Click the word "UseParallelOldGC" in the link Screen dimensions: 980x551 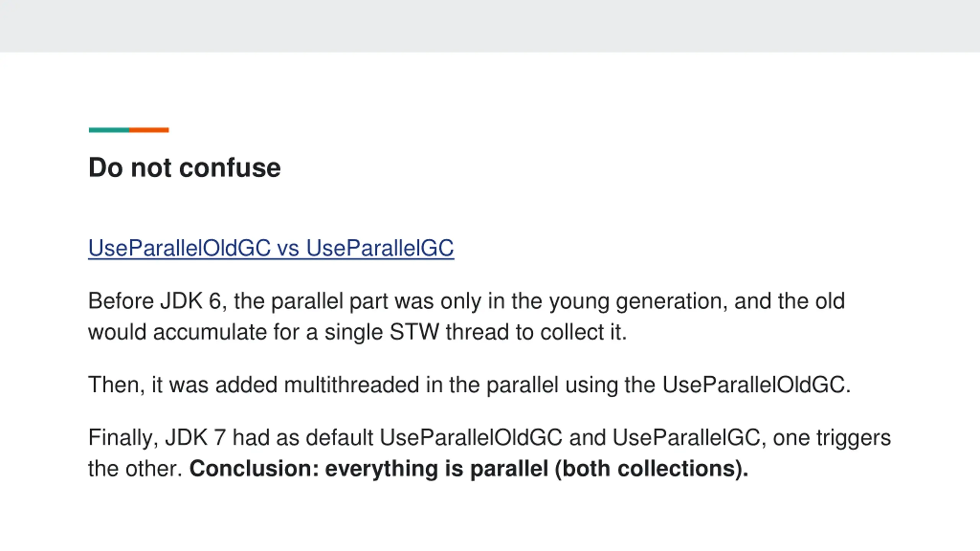pyautogui.click(x=180, y=248)
